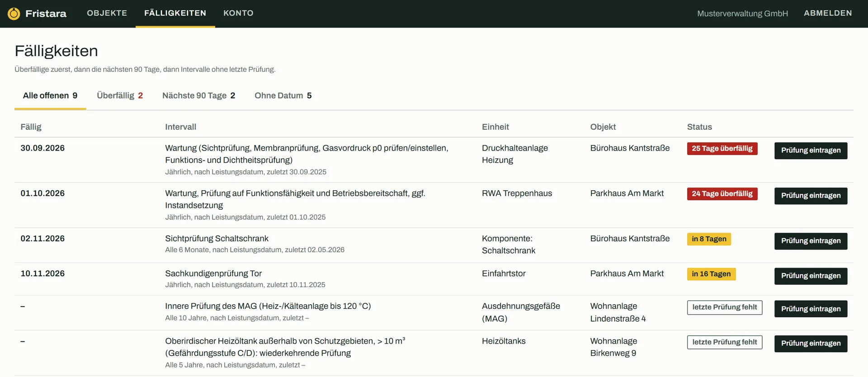Click Parkhaus Am Markt in the Einfahrtstor row
Image resolution: width=868 pixels, height=377 pixels.
click(627, 273)
